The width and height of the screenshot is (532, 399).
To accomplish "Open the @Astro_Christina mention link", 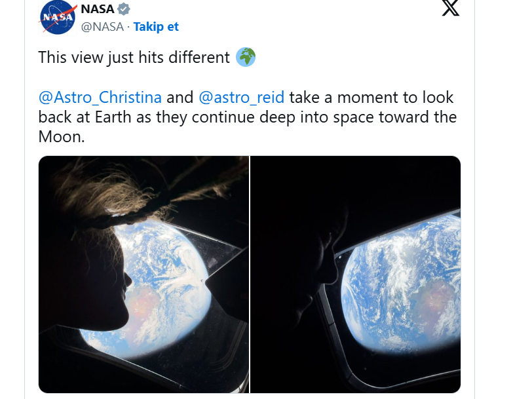I will point(100,98).
